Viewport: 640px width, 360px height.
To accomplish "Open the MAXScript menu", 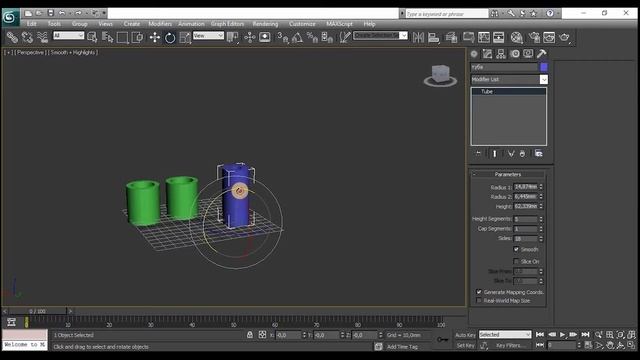I will pyautogui.click(x=339, y=24).
